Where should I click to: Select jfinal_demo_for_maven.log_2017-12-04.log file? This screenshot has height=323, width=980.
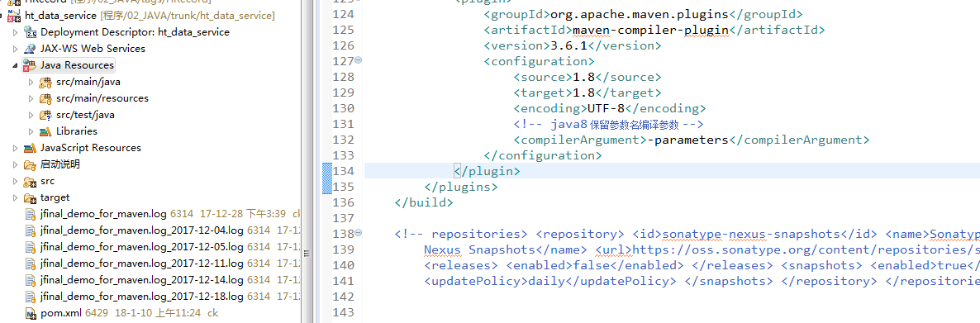tap(141, 230)
